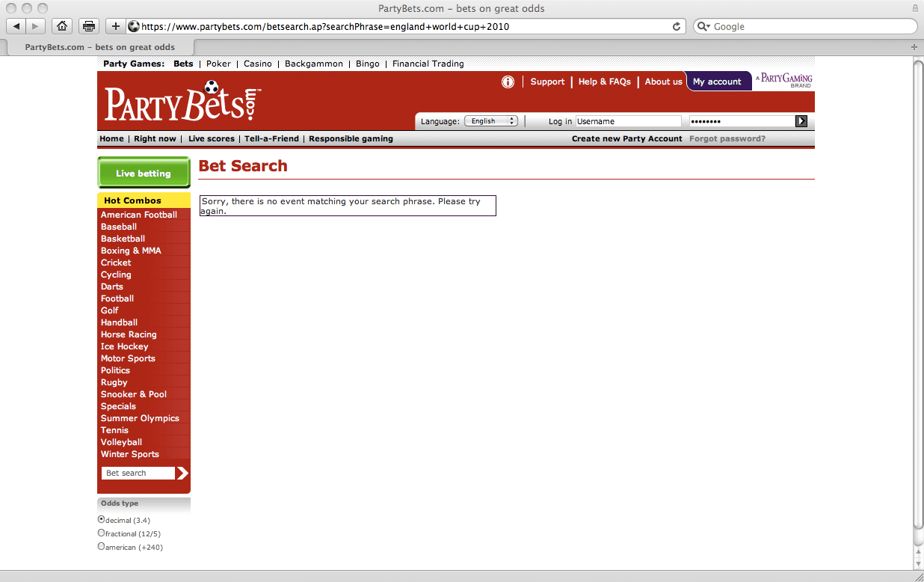The image size is (924, 582).
Task: Focus the Username login field
Action: pos(628,121)
